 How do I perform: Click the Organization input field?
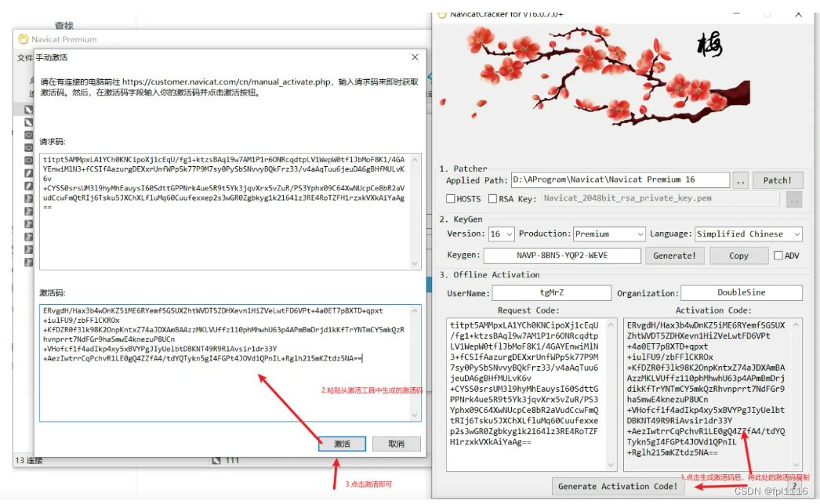tap(742, 293)
